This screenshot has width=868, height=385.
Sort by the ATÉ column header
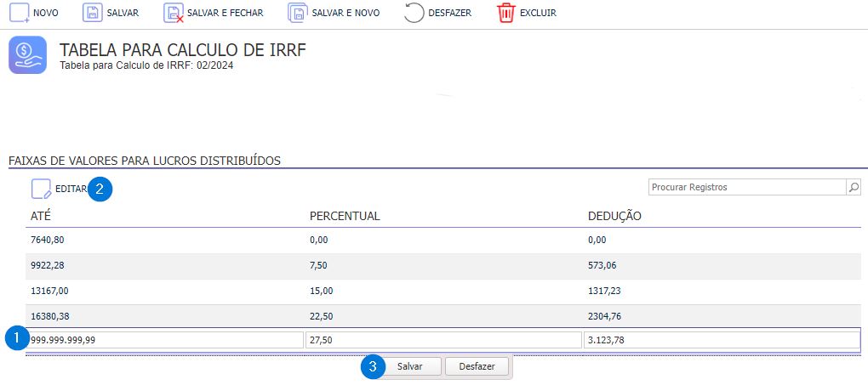[x=41, y=216]
